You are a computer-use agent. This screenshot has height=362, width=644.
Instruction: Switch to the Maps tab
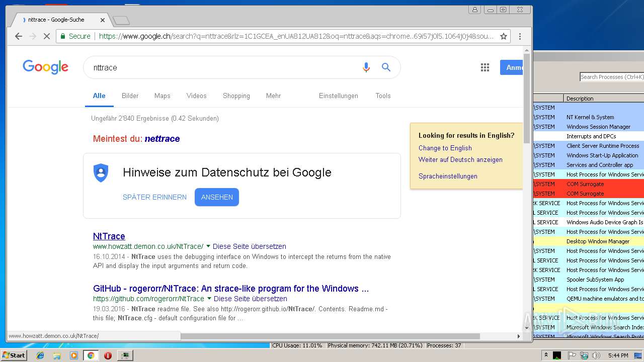coord(162,96)
